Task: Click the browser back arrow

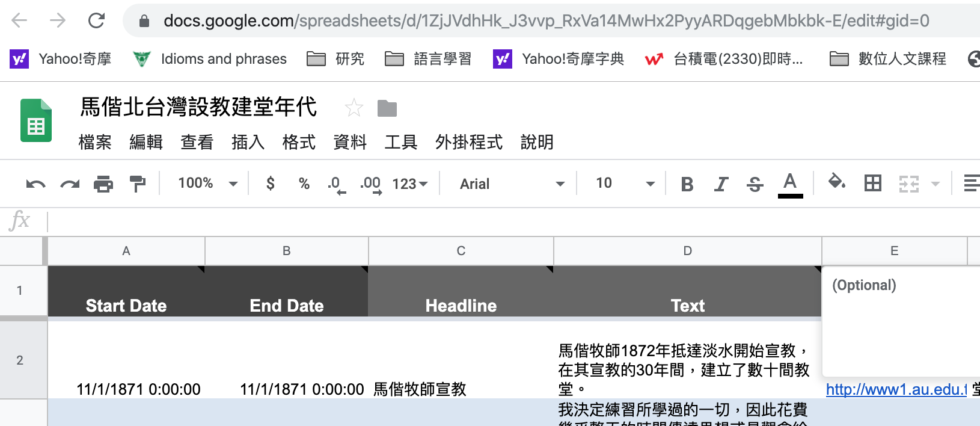Action: pyautogui.click(x=19, y=20)
